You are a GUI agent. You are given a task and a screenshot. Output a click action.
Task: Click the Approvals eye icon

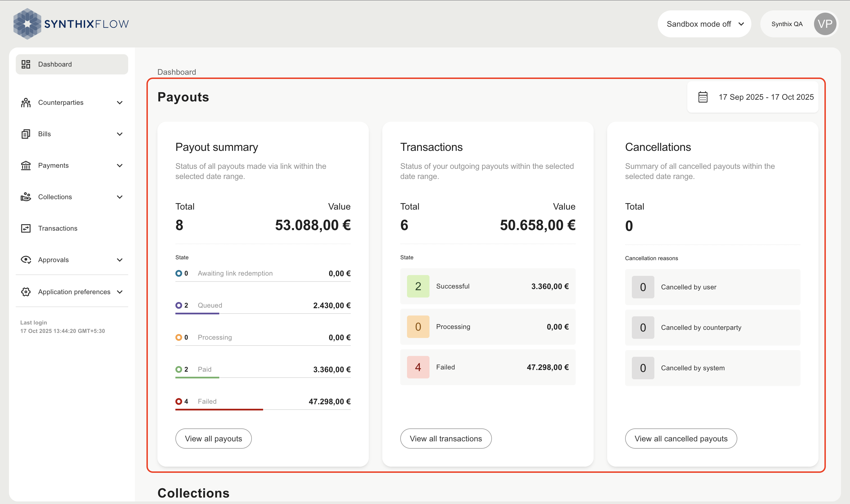pyautogui.click(x=26, y=260)
